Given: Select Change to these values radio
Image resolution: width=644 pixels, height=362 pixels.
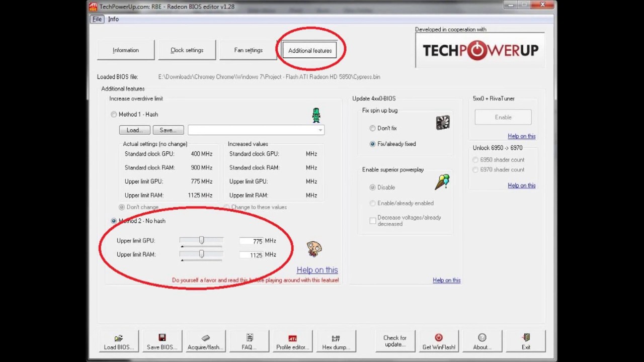Looking at the screenshot, I should click(x=226, y=207).
